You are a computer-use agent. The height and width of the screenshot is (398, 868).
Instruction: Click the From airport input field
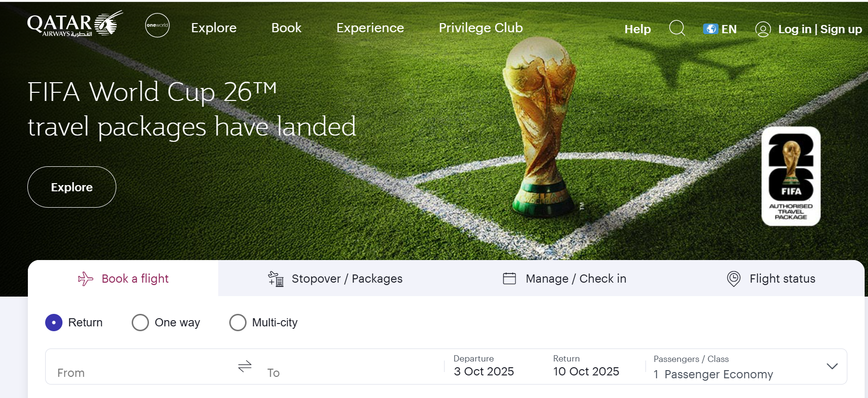(139, 373)
